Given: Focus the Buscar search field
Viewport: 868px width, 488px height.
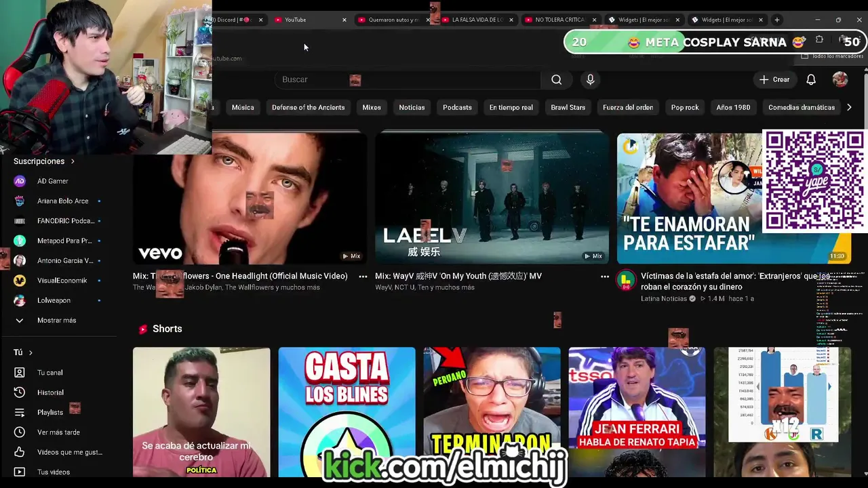Looking at the screenshot, I should (x=407, y=80).
